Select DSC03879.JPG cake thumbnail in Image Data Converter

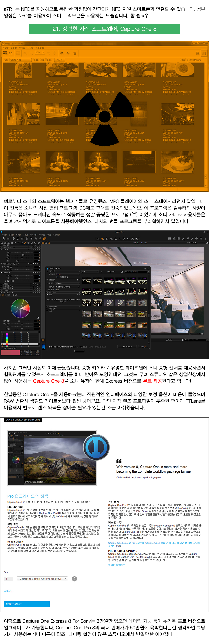(x=177, y=162)
